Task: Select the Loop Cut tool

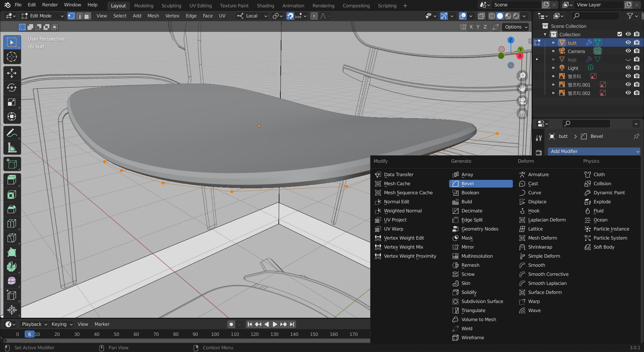Action: (12, 223)
